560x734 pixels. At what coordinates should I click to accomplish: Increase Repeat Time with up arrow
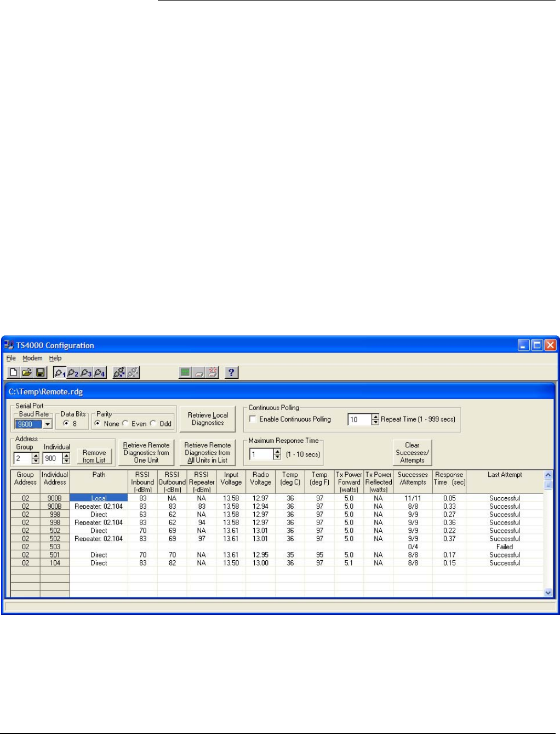coord(375,417)
